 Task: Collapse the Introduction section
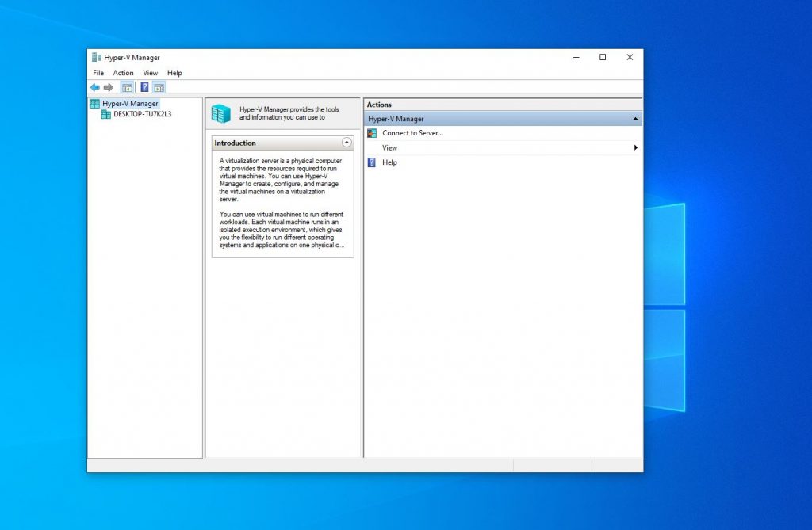(x=347, y=143)
